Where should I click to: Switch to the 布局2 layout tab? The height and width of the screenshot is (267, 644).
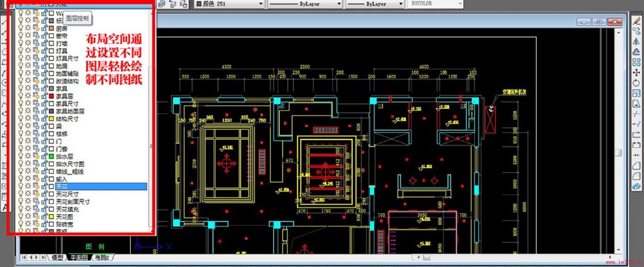click(102, 258)
